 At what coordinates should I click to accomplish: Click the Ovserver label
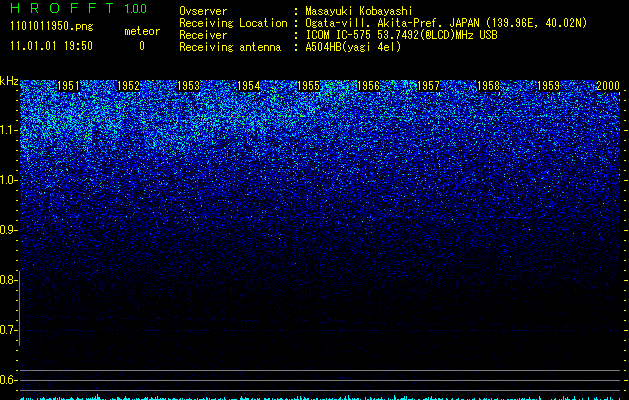pos(203,11)
